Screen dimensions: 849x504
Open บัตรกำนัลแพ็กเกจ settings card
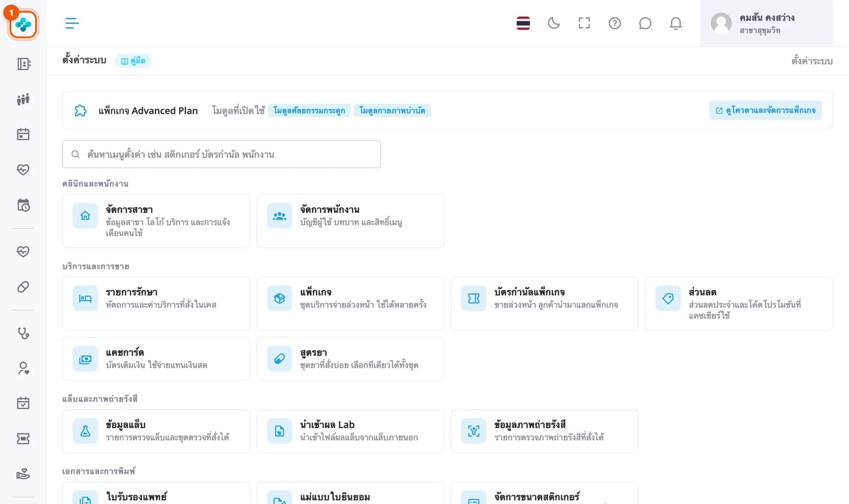tap(545, 303)
